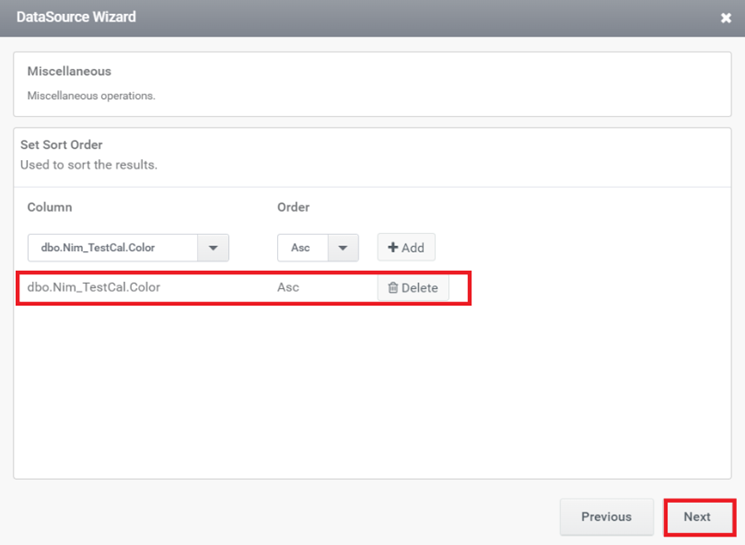Click the Miscellaneous section heading

69,71
